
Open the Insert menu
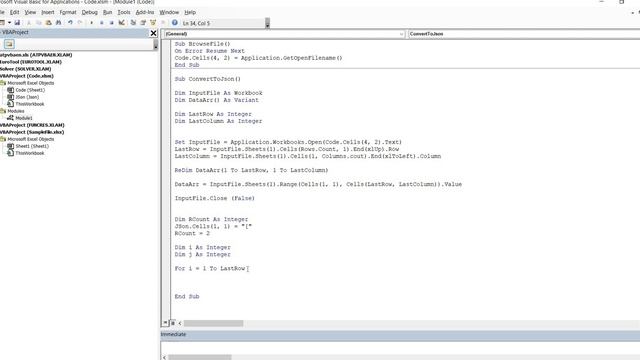48,12
